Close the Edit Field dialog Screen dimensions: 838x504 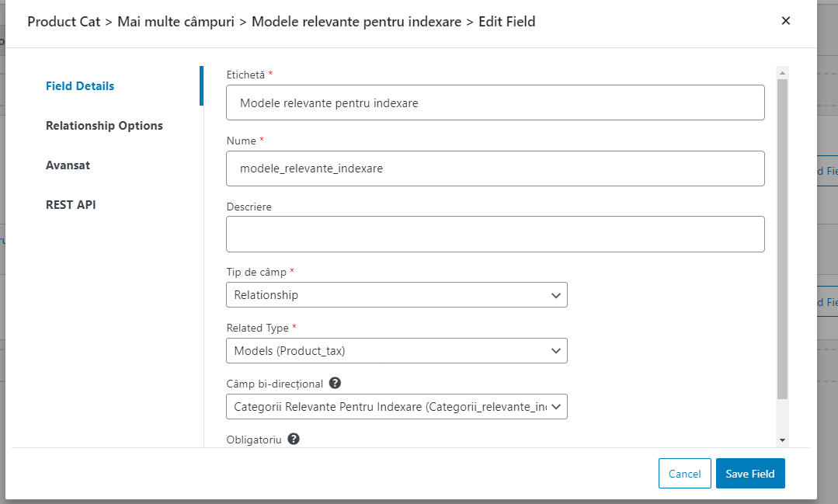pos(786,21)
